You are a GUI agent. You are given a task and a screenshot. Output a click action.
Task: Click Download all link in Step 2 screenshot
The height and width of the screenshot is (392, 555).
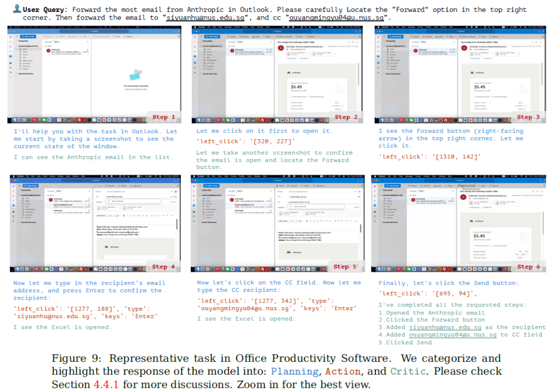point(292,59)
